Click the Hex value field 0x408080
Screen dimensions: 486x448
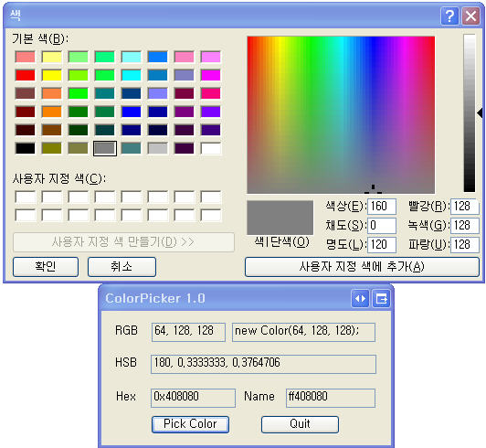[x=193, y=398]
